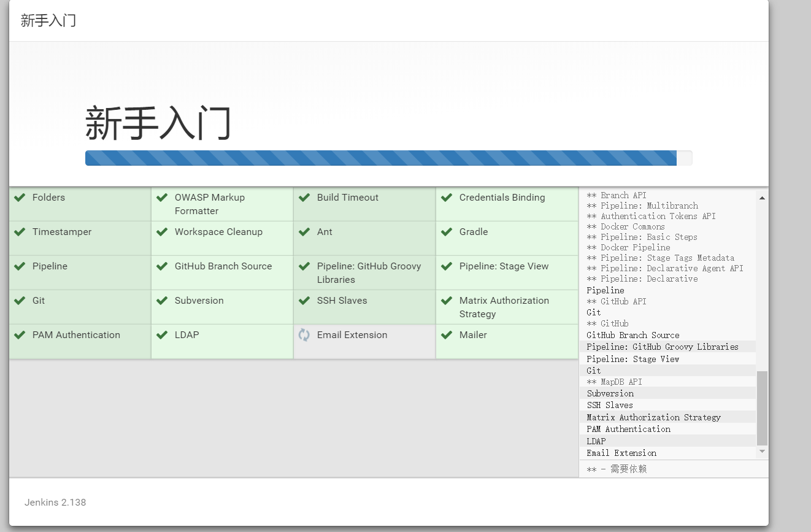
Task: Click the checkmark next to Timestamper
Action: click(x=20, y=232)
